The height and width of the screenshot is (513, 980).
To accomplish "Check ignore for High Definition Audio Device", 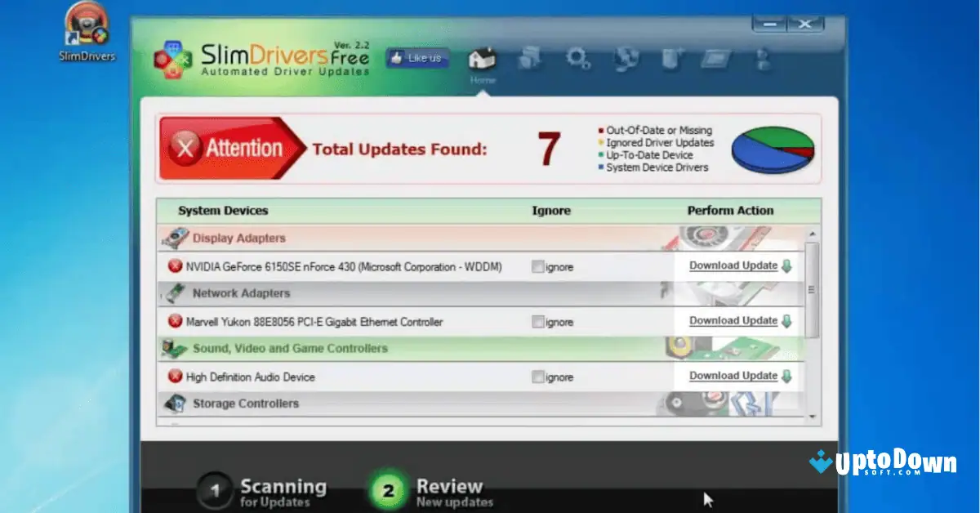I will point(537,377).
